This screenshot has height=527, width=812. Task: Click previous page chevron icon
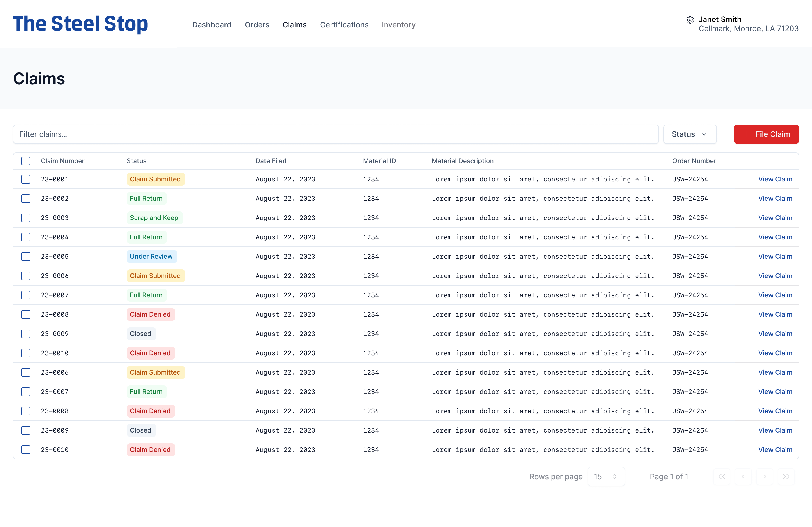743,476
